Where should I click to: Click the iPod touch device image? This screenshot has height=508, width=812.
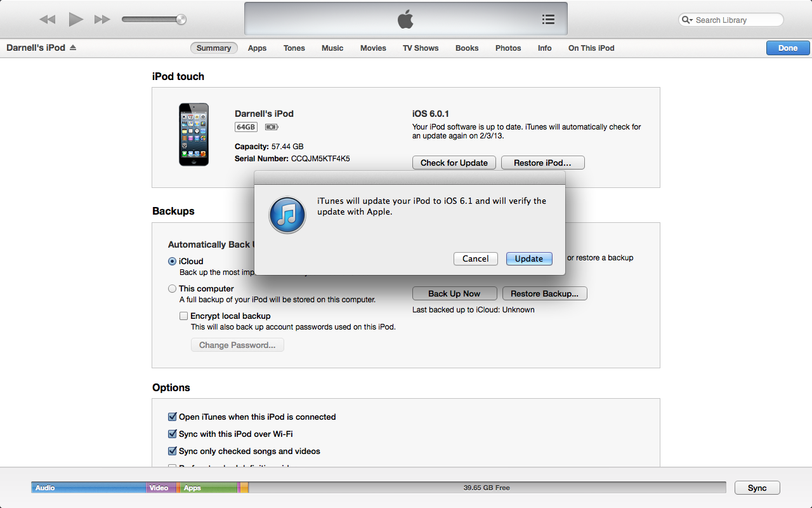tap(193, 135)
